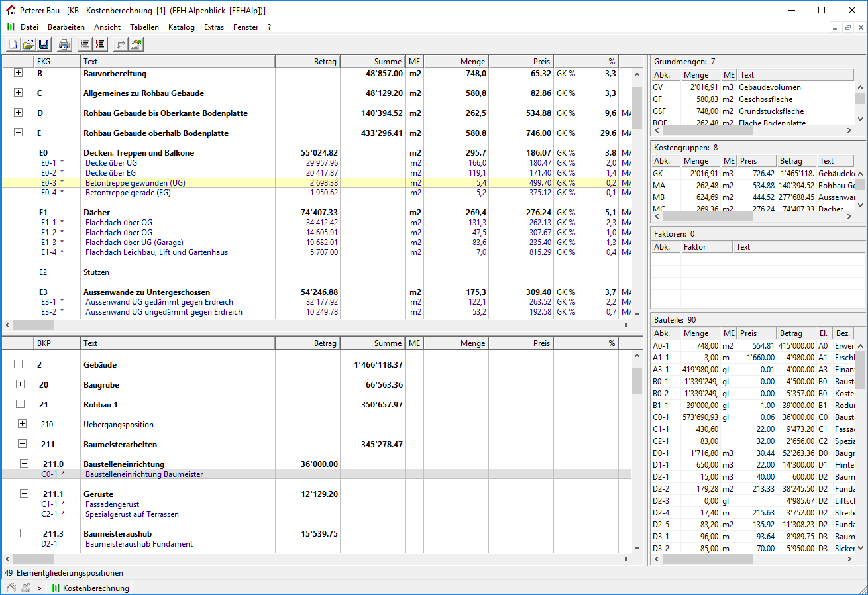Open the Tabellen menu
This screenshot has height=595, width=868.
[x=144, y=27]
